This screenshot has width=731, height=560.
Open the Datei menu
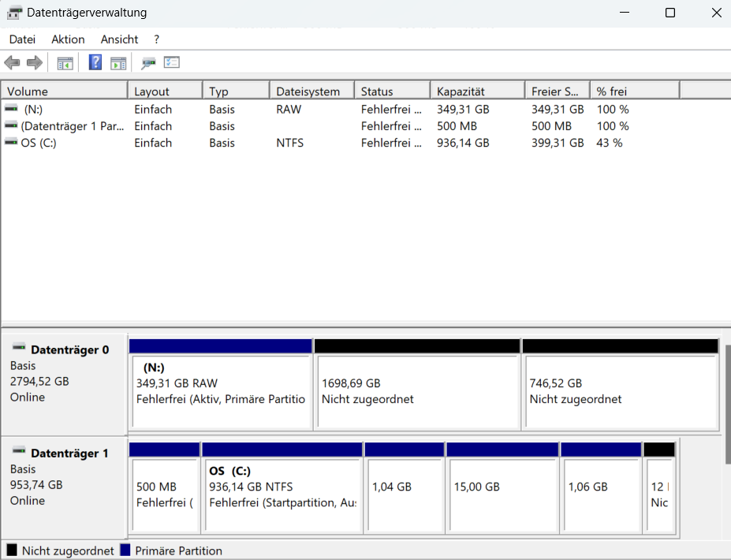[21, 39]
